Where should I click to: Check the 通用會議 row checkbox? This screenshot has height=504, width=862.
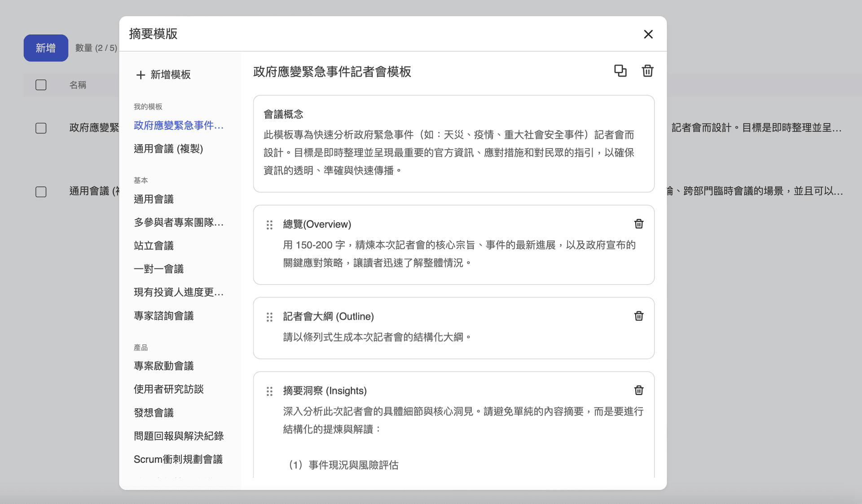[41, 192]
